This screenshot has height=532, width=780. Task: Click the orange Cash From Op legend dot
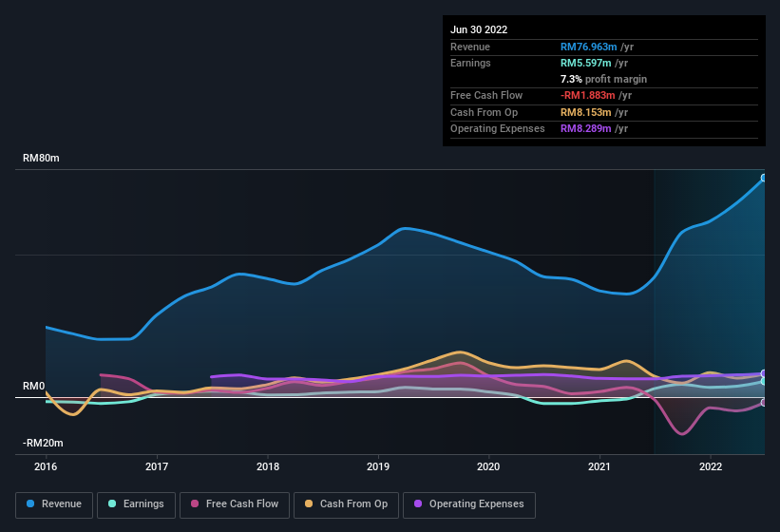click(x=309, y=504)
